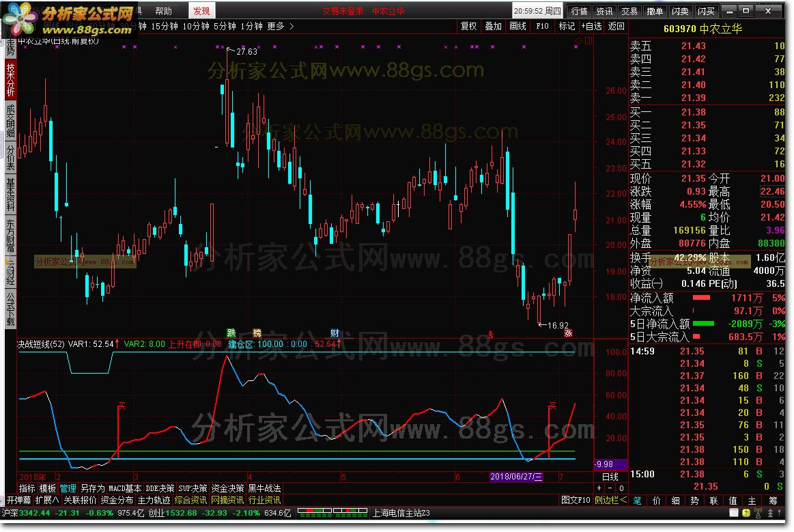Click the 另存为 tab
The width and height of the screenshot is (794, 532).
[x=93, y=488]
